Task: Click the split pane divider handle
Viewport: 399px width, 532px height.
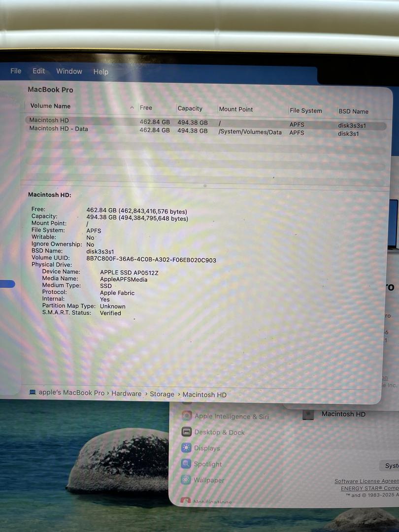Action: (205, 186)
